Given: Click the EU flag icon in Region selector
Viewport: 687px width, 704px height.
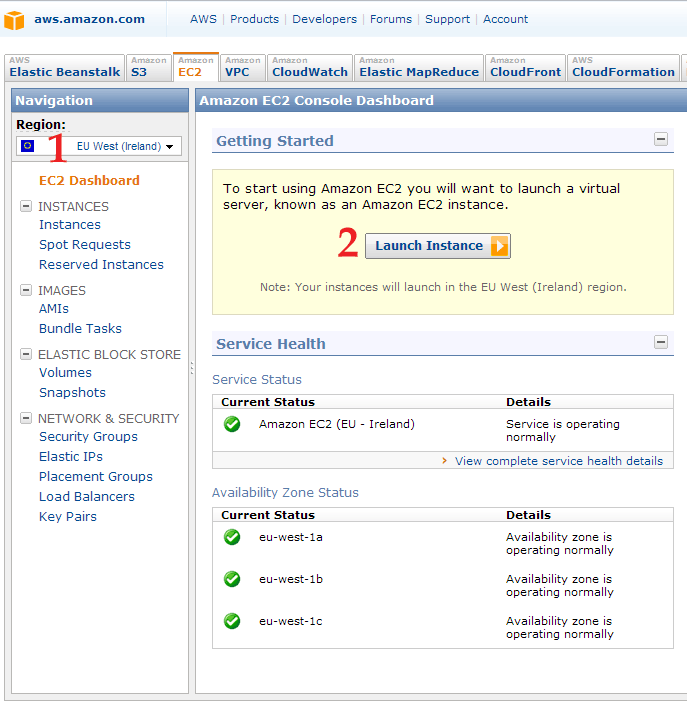Looking at the screenshot, I should point(27,146).
